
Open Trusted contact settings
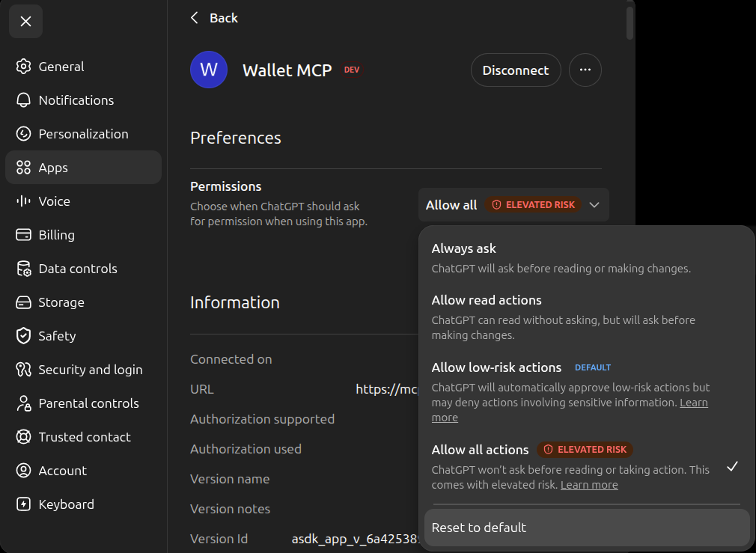[83, 437]
